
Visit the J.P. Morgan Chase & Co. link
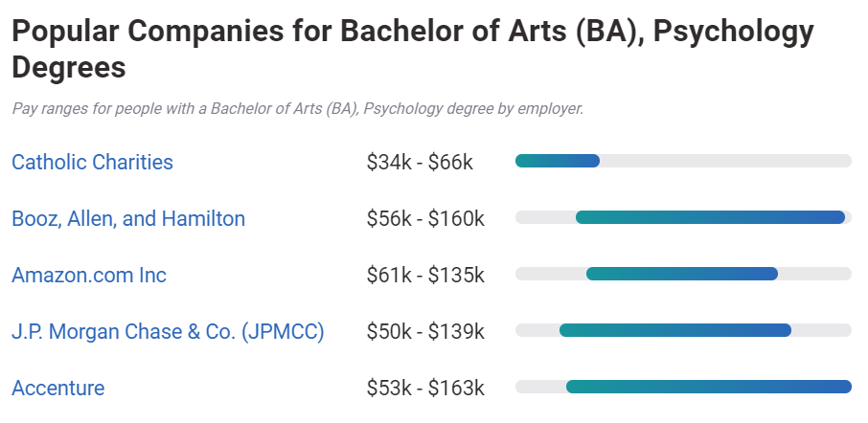click(168, 332)
